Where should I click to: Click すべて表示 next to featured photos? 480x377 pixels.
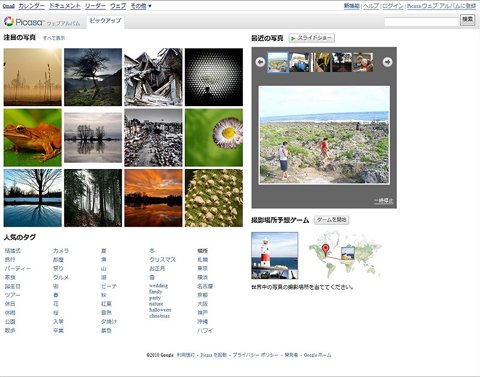[54, 38]
